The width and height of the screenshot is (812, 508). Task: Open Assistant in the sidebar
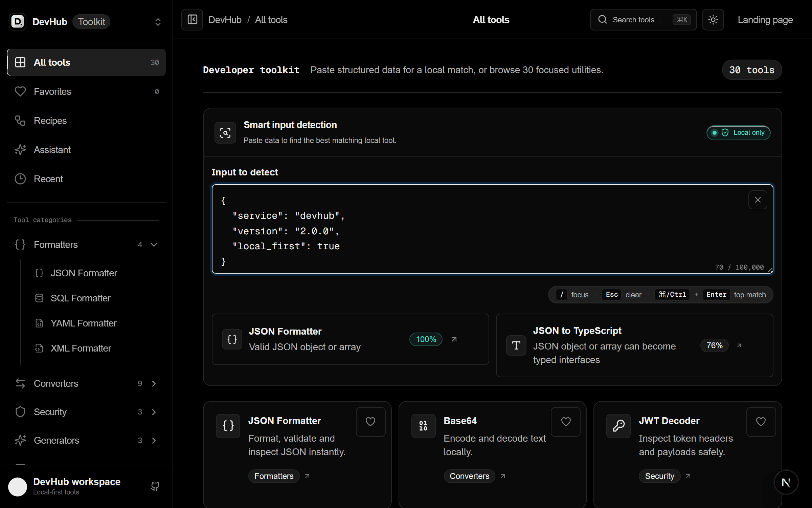[x=86, y=150]
